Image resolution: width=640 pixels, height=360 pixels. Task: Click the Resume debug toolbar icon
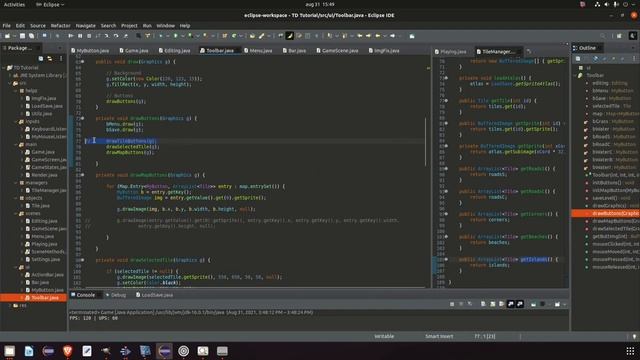click(71, 36)
